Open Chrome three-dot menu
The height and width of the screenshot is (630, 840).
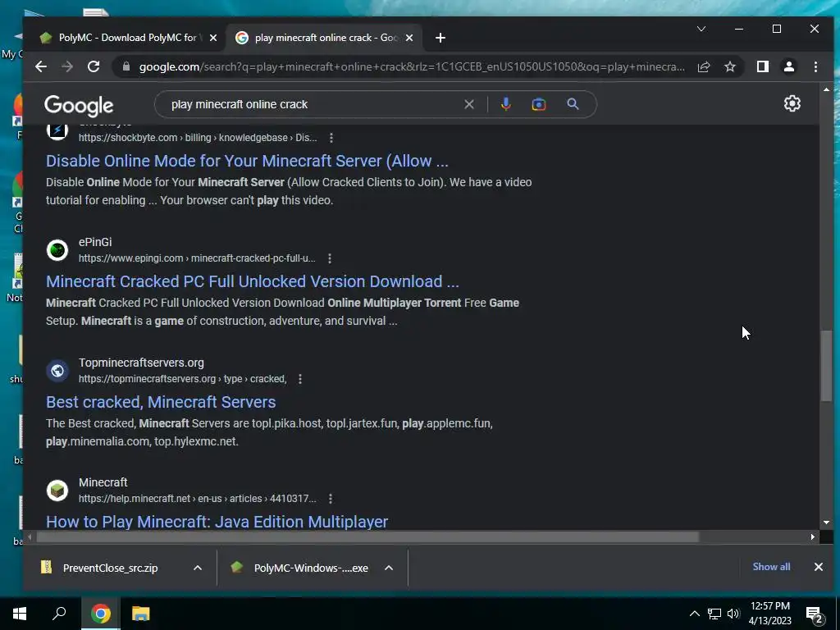(x=815, y=66)
